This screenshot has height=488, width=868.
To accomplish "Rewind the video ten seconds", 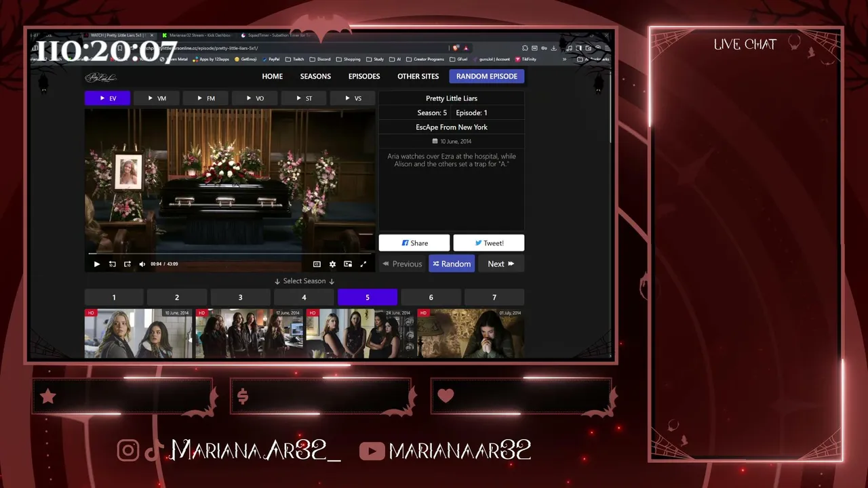I will (x=112, y=264).
